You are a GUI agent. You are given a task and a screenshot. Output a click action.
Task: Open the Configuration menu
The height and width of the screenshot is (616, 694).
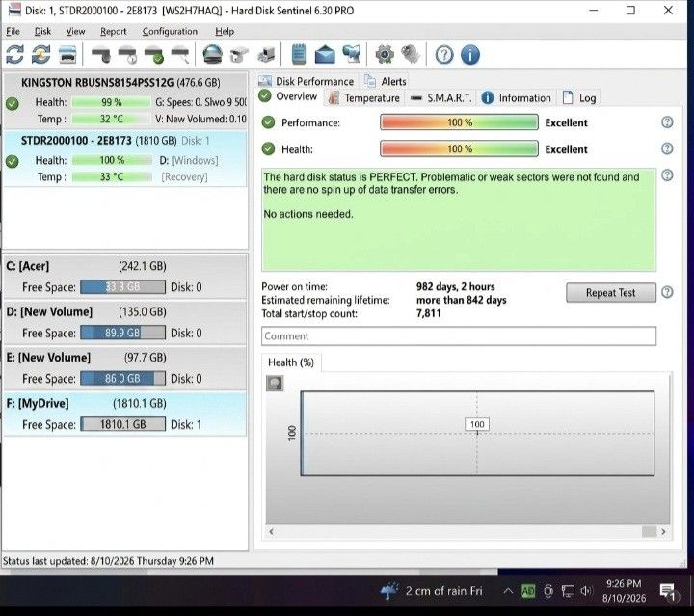point(170,32)
